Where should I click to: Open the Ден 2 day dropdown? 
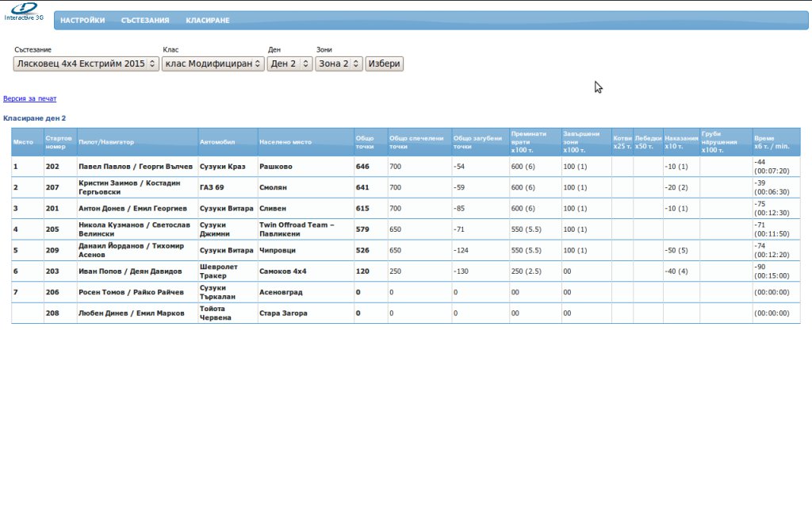click(x=289, y=63)
